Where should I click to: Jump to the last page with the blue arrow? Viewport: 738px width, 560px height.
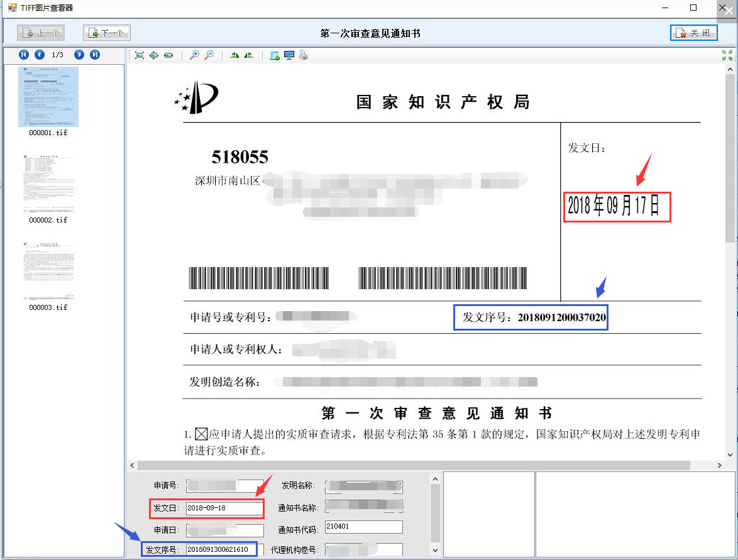click(x=94, y=55)
